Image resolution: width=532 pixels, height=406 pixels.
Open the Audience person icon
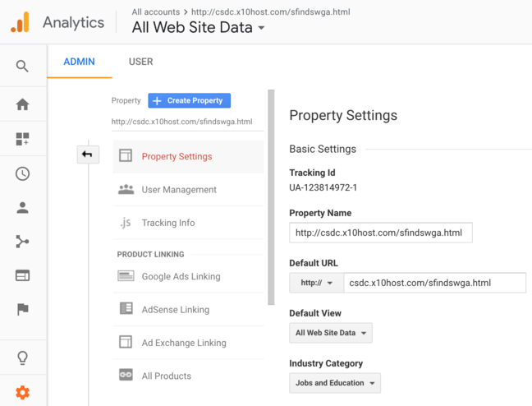[x=22, y=208]
